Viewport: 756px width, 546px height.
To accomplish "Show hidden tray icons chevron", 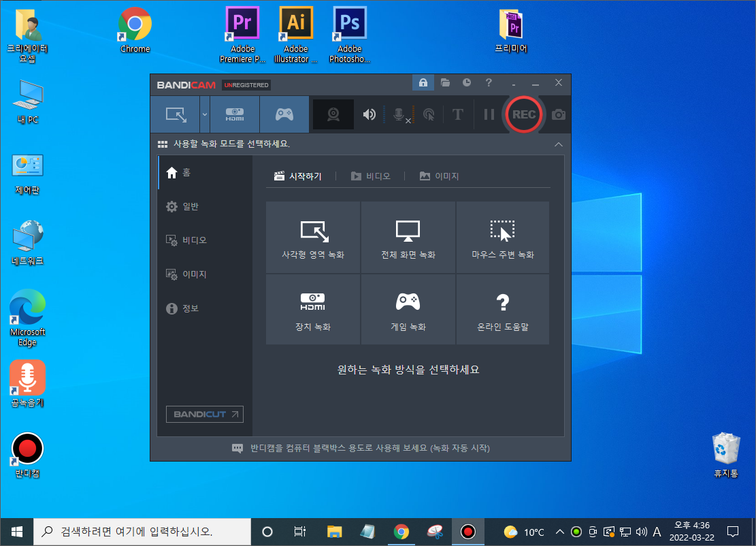I will click(x=560, y=532).
